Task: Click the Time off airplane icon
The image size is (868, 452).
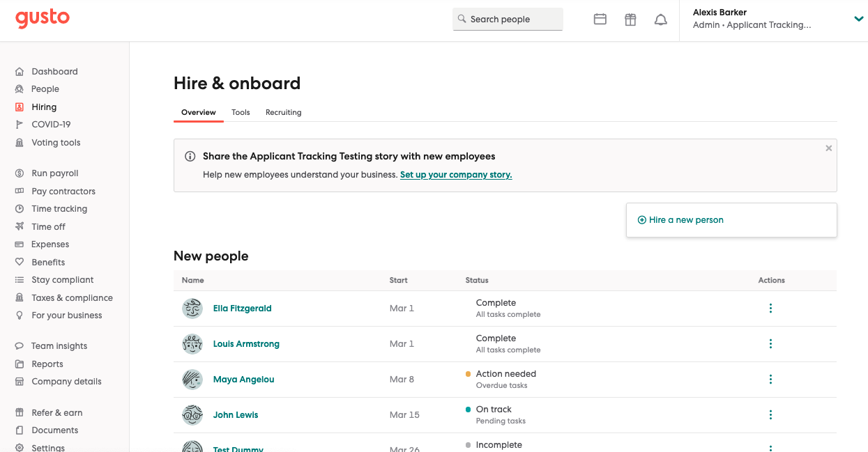Action: coord(20,227)
